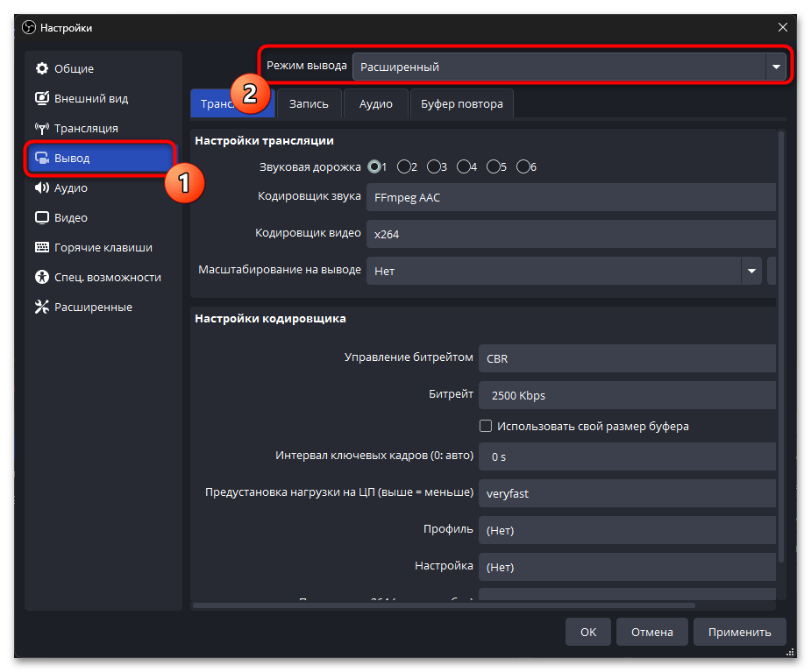Switch to the Буфер повтора tab
Viewport: 811px width, 672px height.
click(461, 103)
